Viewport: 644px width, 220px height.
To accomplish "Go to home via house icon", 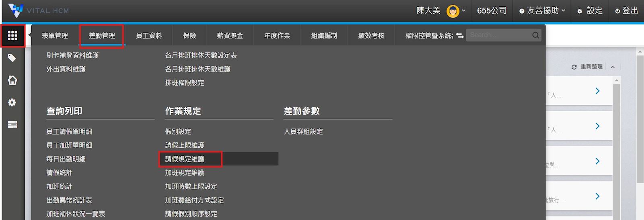I will 12,80.
